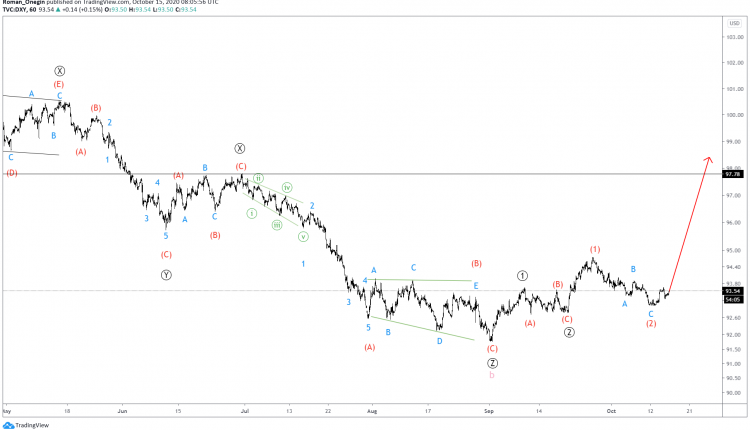Open the USD currency selector
The height and width of the screenshot is (430, 750).
coord(734,23)
